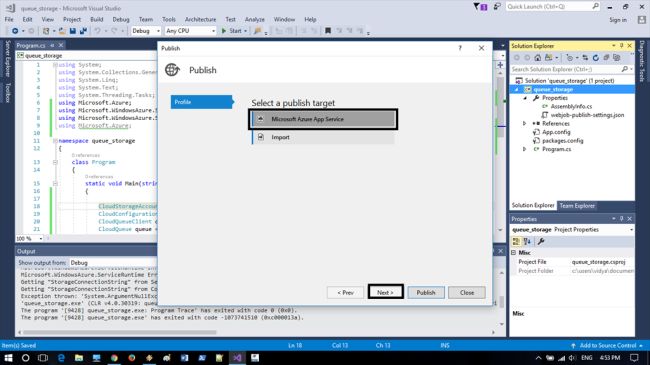
Task: Collapse the Properties folder node
Action: [525, 98]
